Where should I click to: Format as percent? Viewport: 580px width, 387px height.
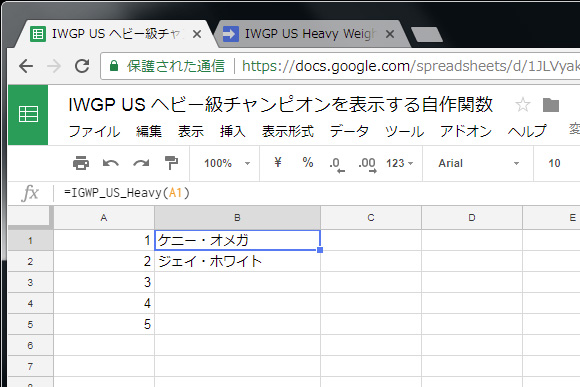point(308,162)
